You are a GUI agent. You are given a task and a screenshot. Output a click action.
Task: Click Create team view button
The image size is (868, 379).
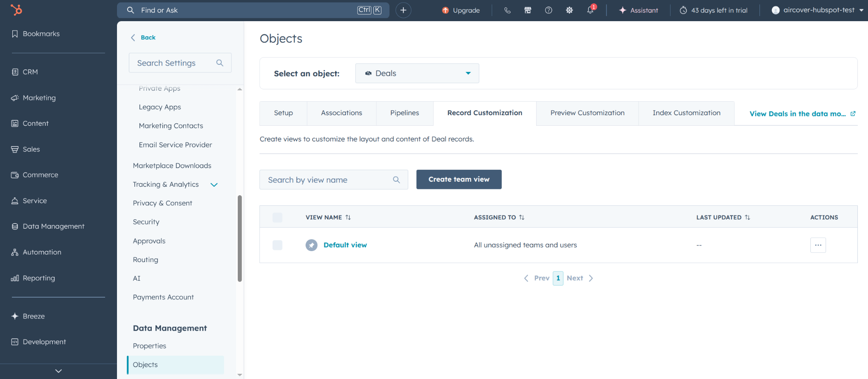(459, 180)
